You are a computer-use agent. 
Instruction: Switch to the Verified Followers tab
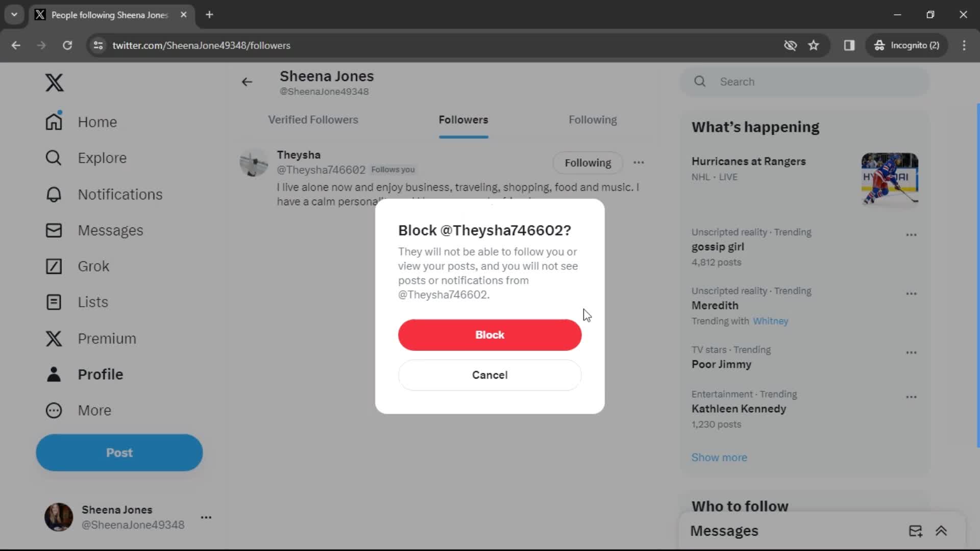pyautogui.click(x=313, y=120)
